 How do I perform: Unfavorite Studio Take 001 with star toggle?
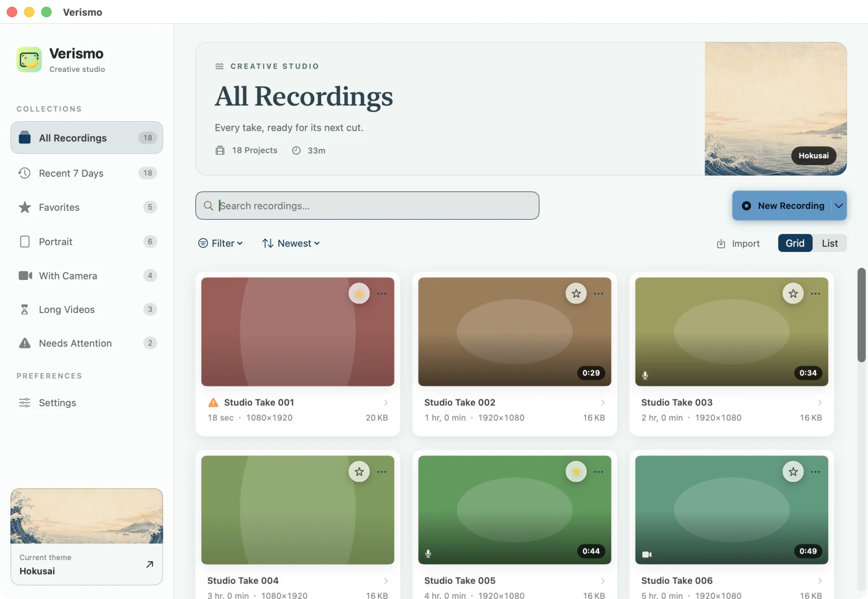[359, 294]
